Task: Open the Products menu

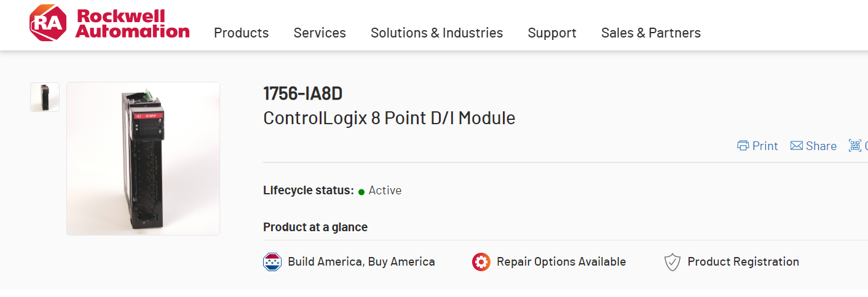Action: pyautogui.click(x=241, y=33)
